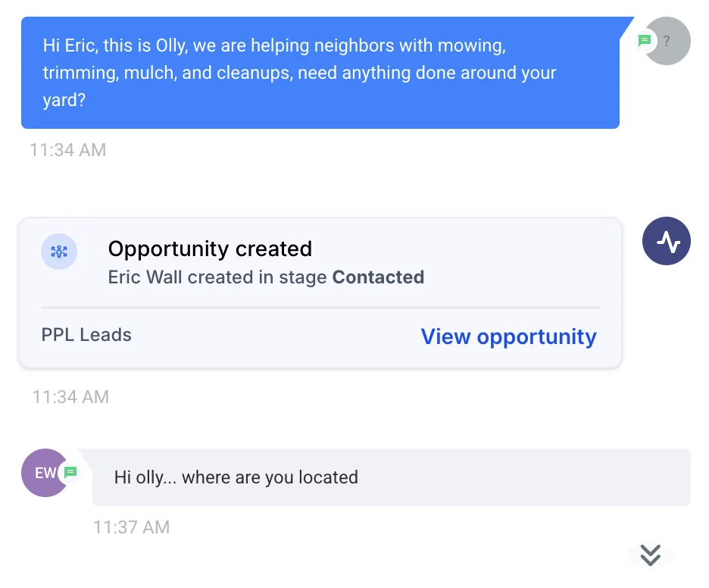The height and width of the screenshot is (588, 709).
Task: Select the incoming "where are you located" message
Action: tap(391, 477)
